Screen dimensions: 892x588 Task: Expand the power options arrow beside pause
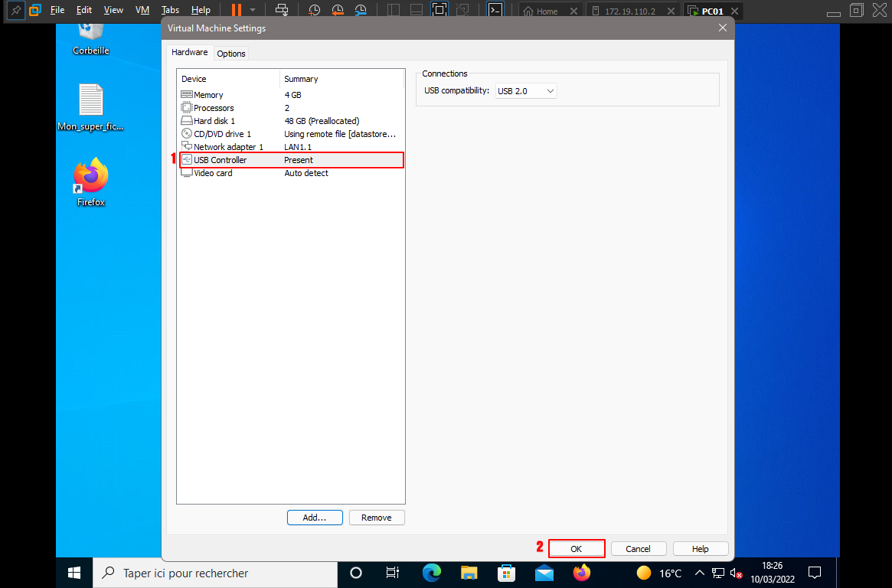253,11
